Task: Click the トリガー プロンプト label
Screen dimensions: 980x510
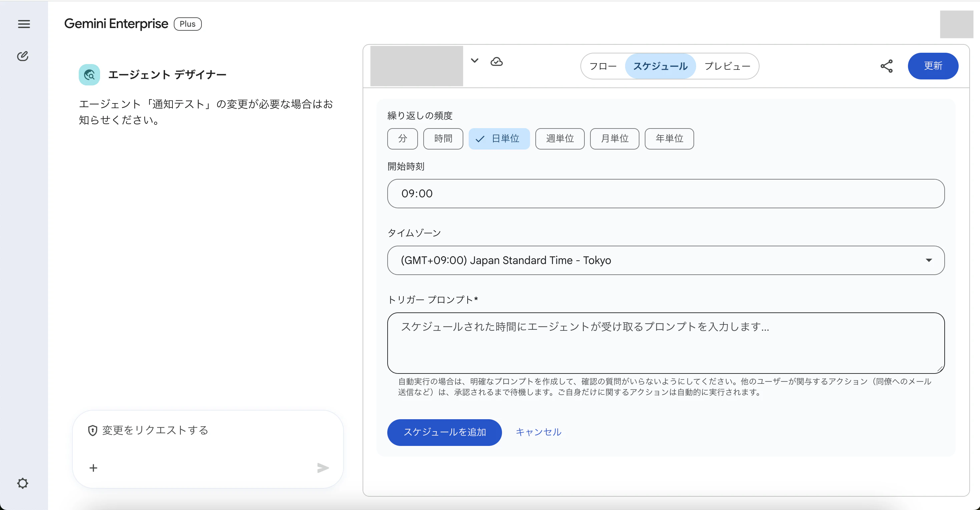Action: click(433, 300)
